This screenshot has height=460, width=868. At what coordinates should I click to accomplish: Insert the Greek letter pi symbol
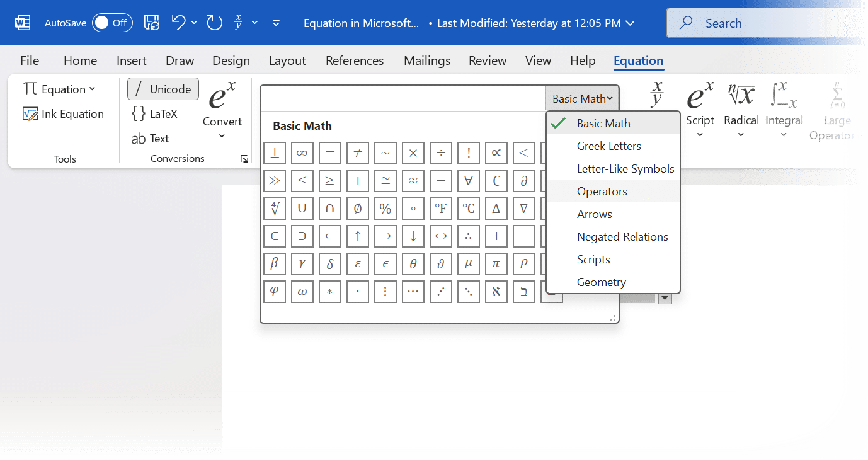tap(496, 264)
